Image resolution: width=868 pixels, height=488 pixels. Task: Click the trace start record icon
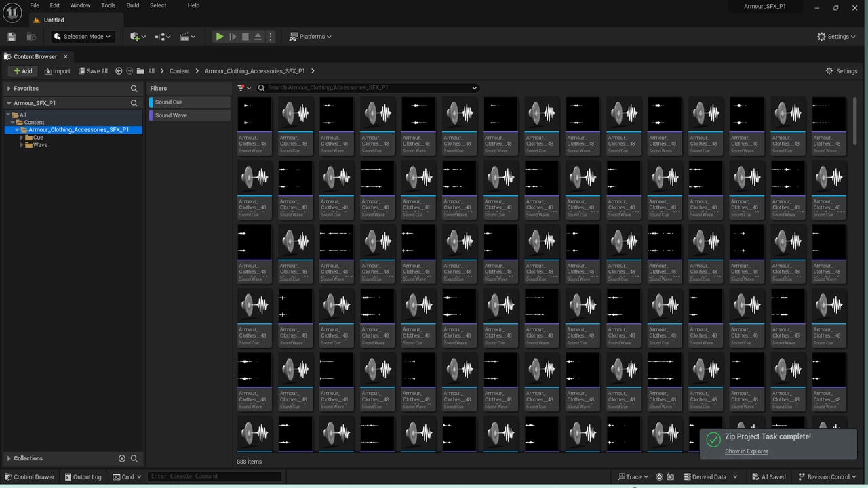coord(659,476)
